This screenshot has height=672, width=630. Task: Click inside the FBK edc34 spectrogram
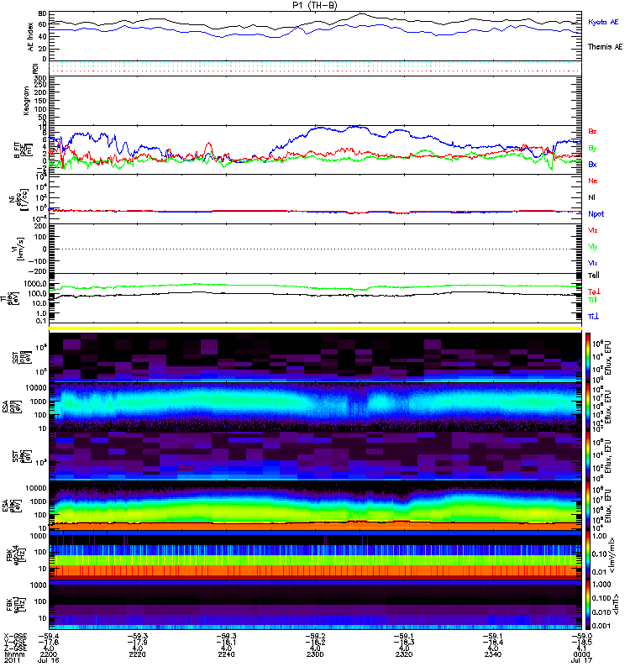pyautogui.click(x=316, y=555)
